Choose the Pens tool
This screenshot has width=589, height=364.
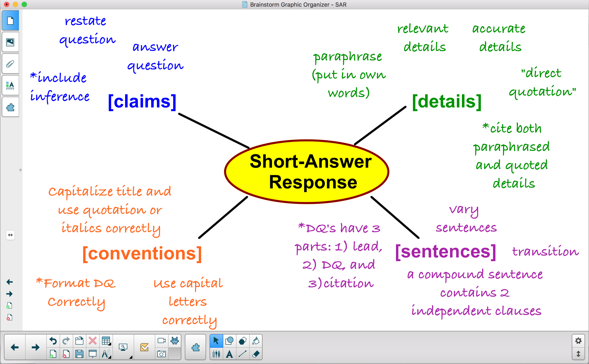[x=216, y=354]
